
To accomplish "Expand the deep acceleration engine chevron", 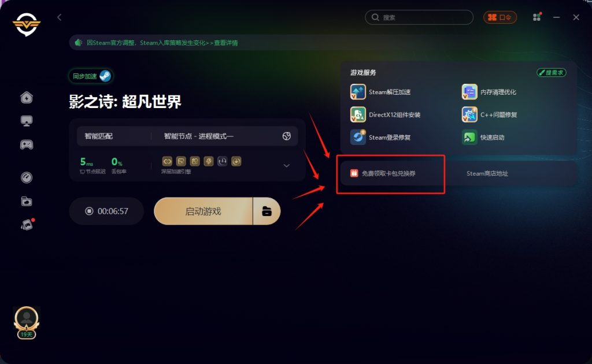I will [287, 165].
